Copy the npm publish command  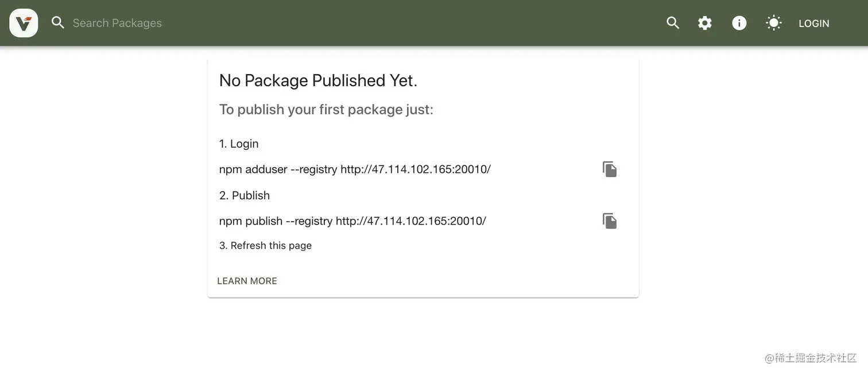[610, 221]
